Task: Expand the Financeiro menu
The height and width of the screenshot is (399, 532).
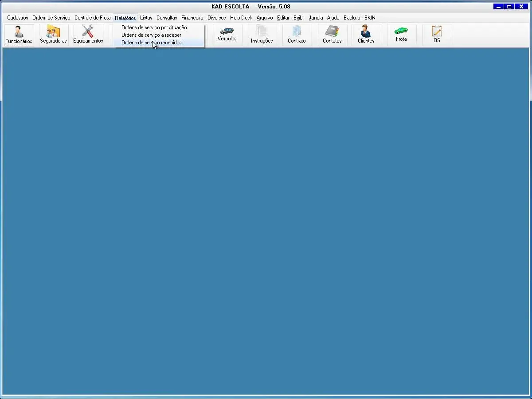Action: (x=192, y=18)
